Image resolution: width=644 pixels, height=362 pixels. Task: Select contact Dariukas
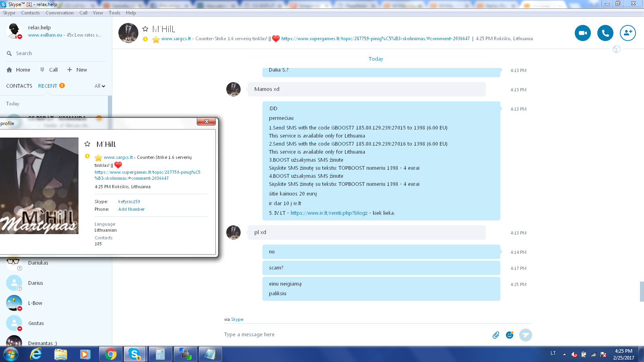coord(56,263)
